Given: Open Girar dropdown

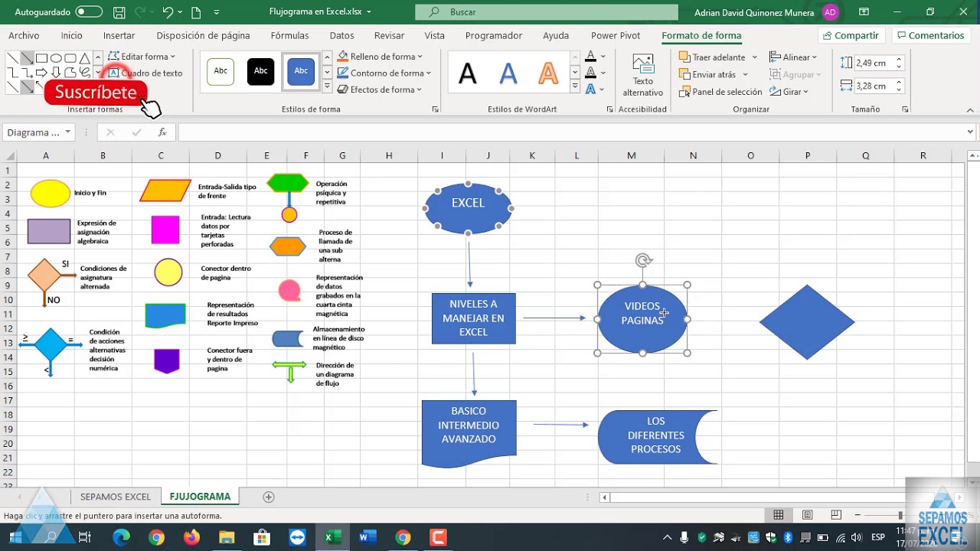Looking at the screenshot, I should point(789,92).
